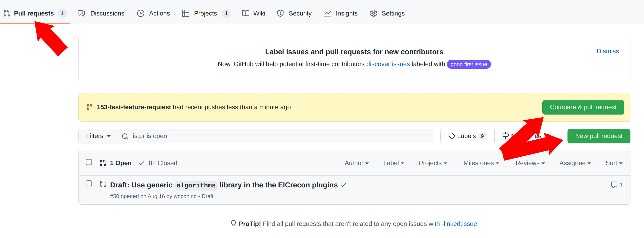The height and width of the screenshot is (238, 644).
Task: Click the Settings gear icon
Action: (374, 13)
